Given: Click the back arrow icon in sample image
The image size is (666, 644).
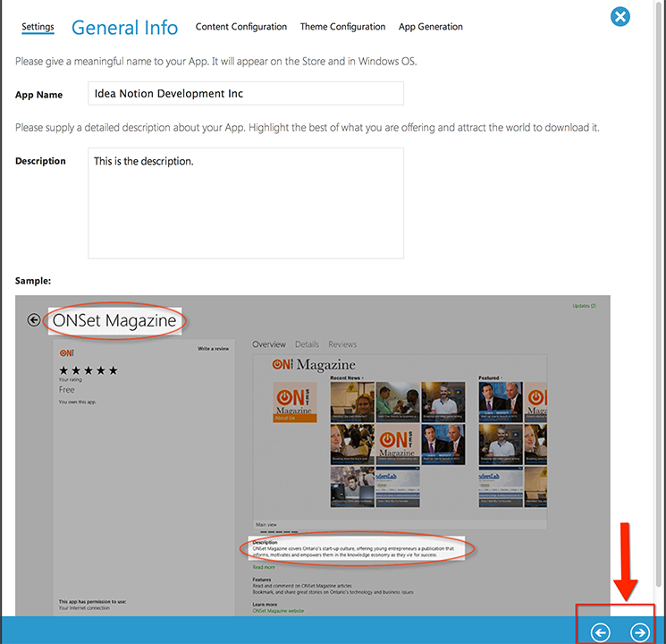Looking at the screenshot, I should 34,319.
